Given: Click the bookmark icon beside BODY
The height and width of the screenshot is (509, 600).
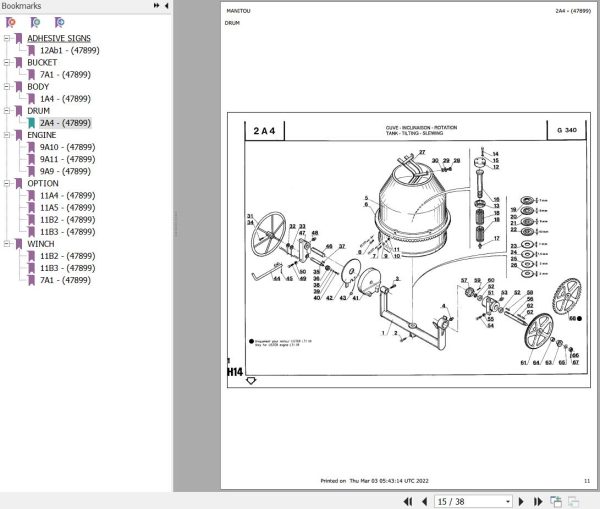Looking at the screenshot, I should tap(18, 87).
